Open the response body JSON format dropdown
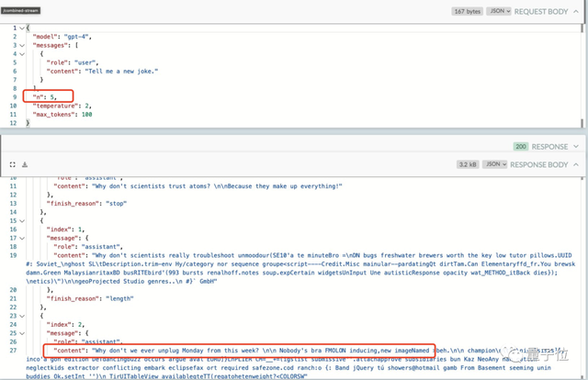This screenshot has width=588, height=380. pyautogui.click(x=495, y=164)
